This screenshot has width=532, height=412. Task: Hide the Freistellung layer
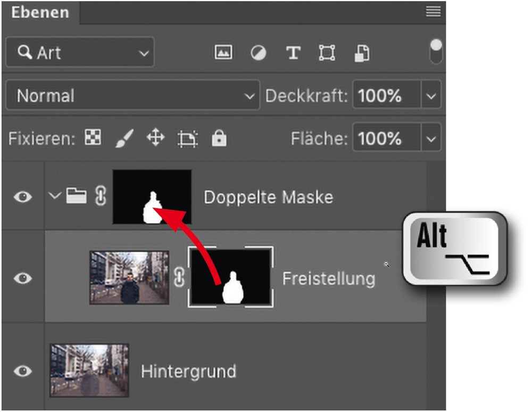point(23,278)
